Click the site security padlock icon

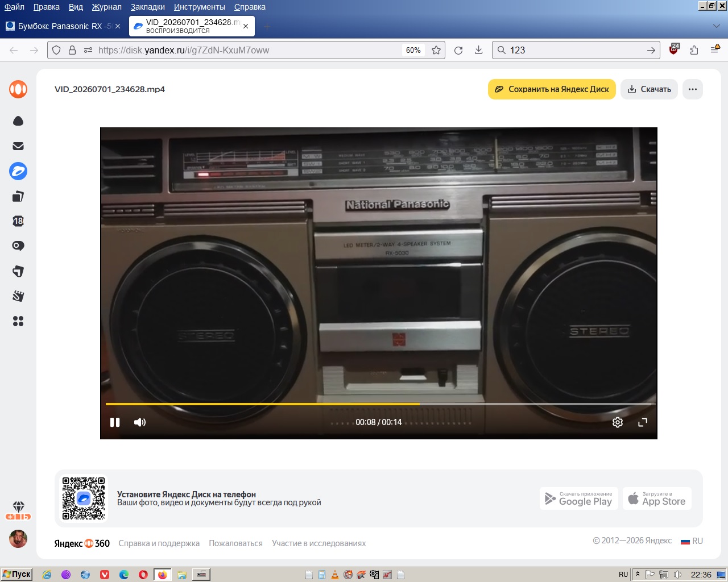[x=72, y=50]
